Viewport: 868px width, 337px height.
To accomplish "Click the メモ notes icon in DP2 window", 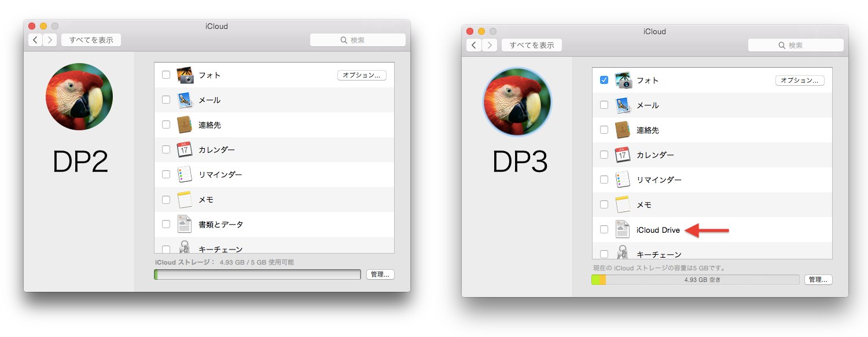I will [185, 200].
